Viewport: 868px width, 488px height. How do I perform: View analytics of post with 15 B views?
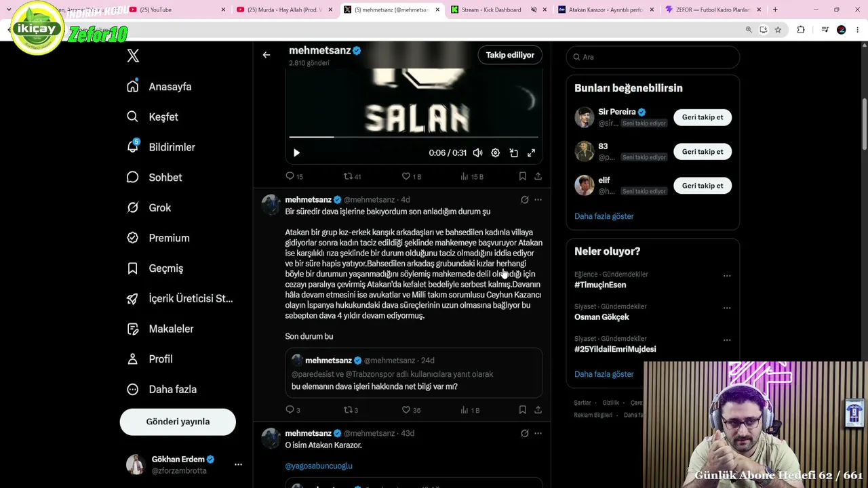[x=471, y=176]
